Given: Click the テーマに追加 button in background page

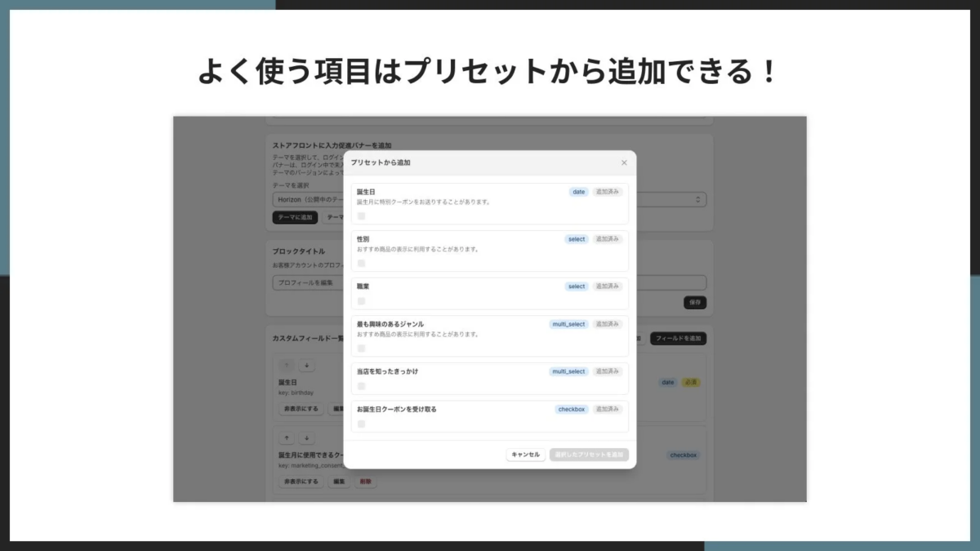Looking at the screenshot, I should (x=295, y=217).
